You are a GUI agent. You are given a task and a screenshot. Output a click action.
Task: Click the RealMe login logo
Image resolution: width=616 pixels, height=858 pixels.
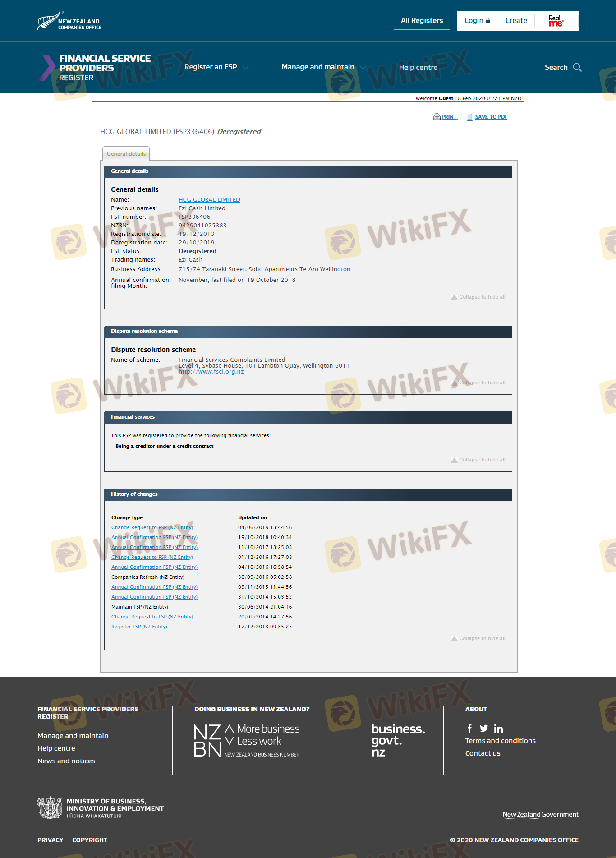coord(556,21)
